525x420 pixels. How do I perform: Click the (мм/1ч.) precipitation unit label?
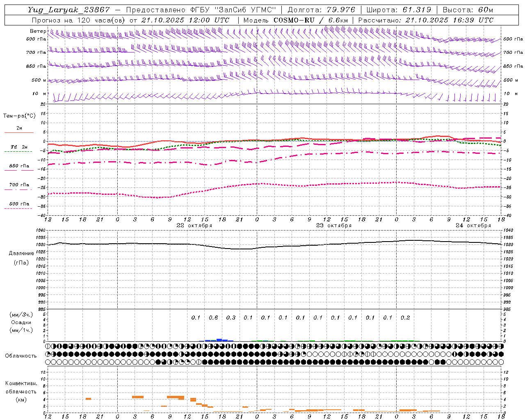(21, 330)
